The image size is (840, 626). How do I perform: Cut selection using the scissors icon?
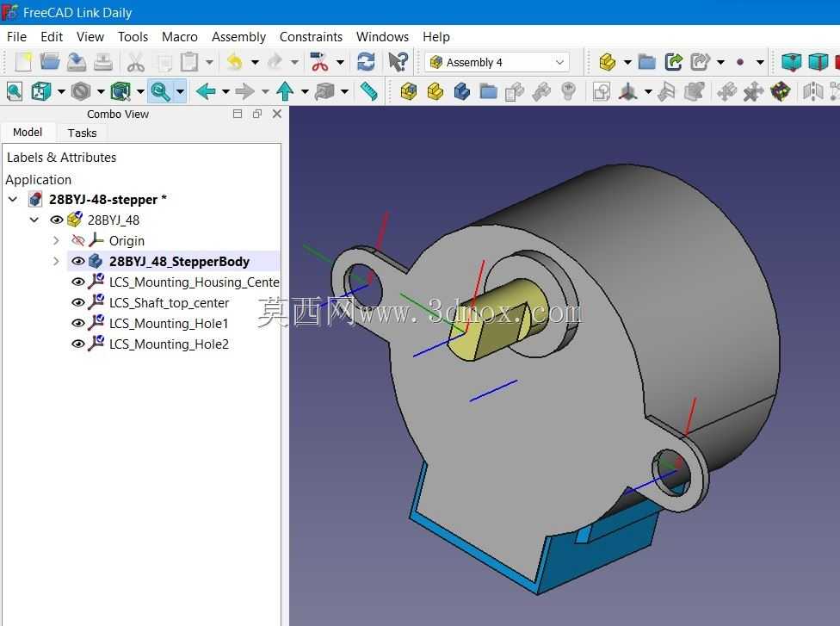pos(135,62)
